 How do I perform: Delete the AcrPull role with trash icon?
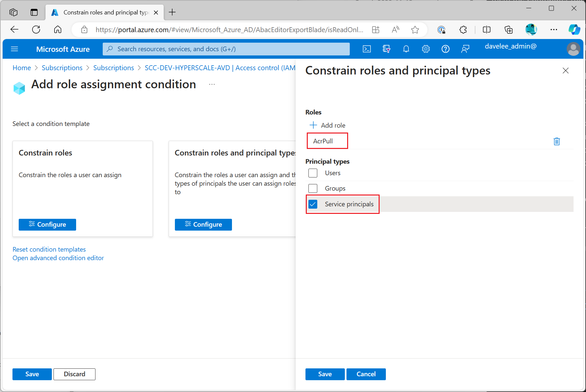(556, 141)
